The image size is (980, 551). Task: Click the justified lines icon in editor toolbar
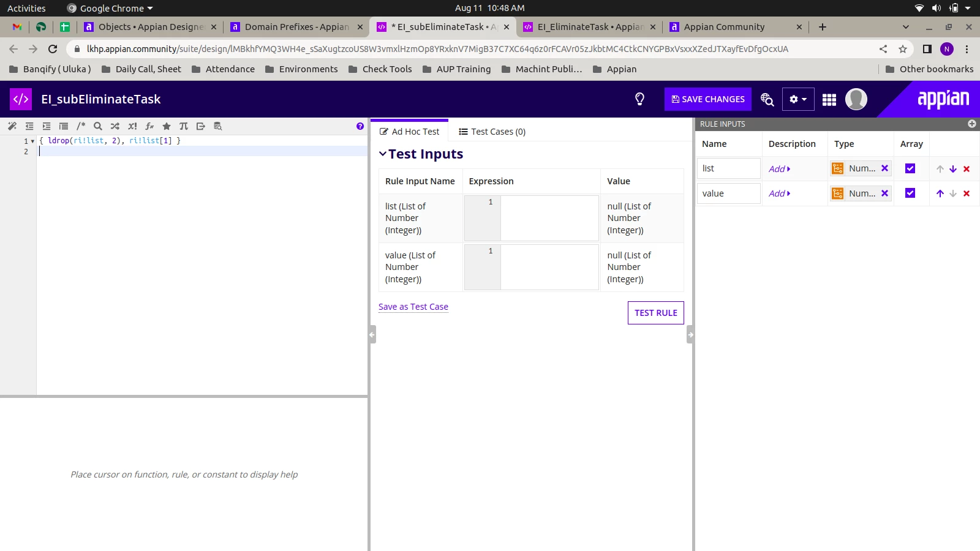[x=64, y=126]
